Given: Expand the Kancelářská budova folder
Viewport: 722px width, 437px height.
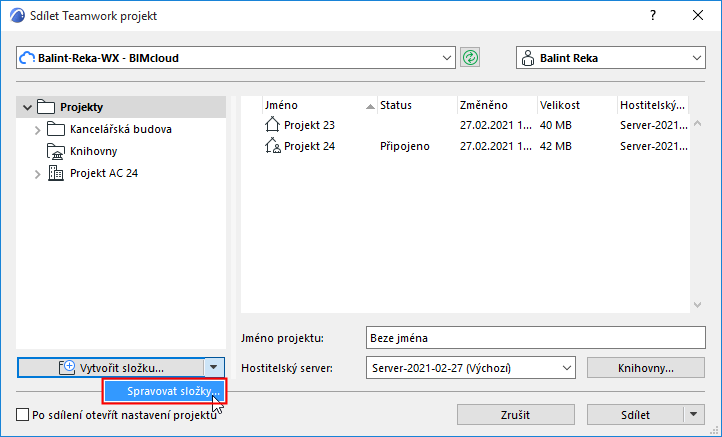Looking at the screenshot, I should (x=37, y=130).
